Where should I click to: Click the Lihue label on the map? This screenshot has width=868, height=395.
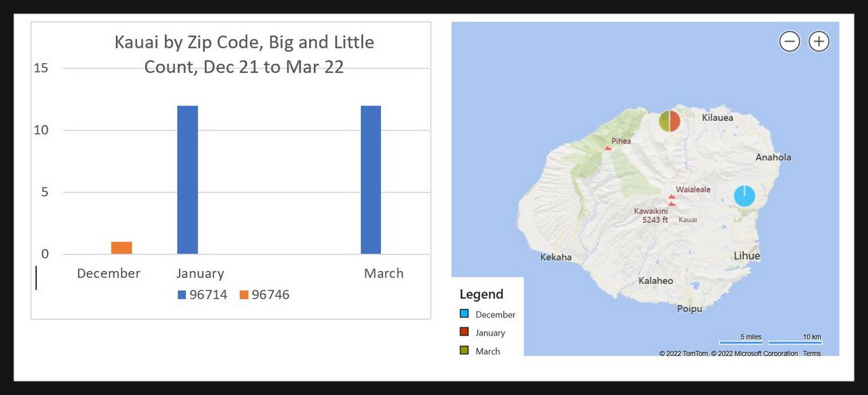(747, 256)
